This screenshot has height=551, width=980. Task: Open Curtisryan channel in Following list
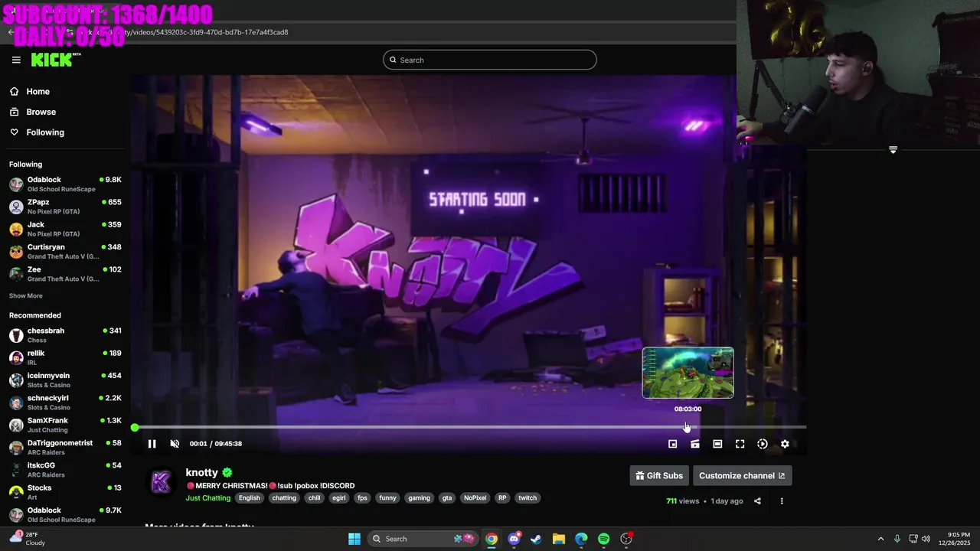65,252
